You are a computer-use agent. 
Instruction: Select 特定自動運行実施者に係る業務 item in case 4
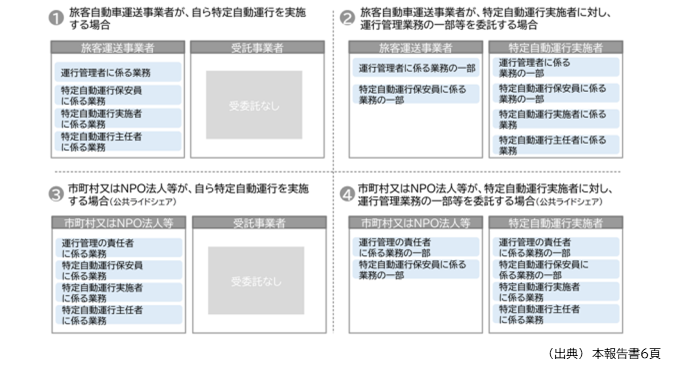[x=556, y=292]
